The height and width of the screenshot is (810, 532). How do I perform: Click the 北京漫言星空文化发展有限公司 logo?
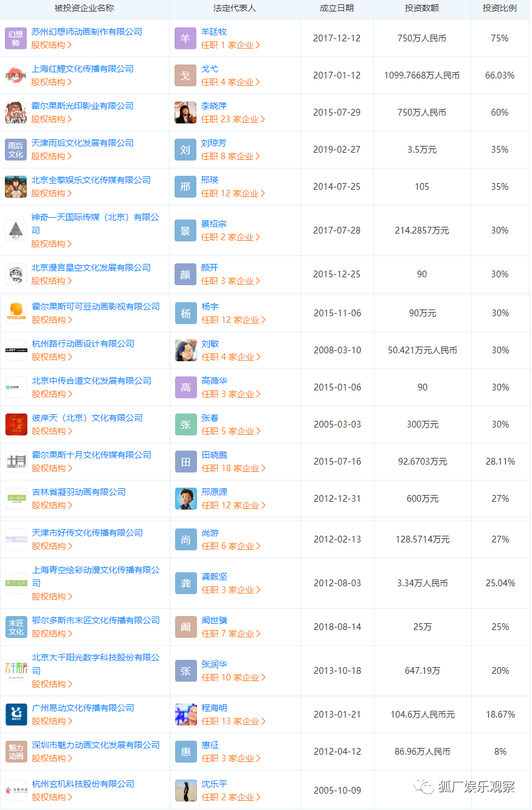coord(16,274)
